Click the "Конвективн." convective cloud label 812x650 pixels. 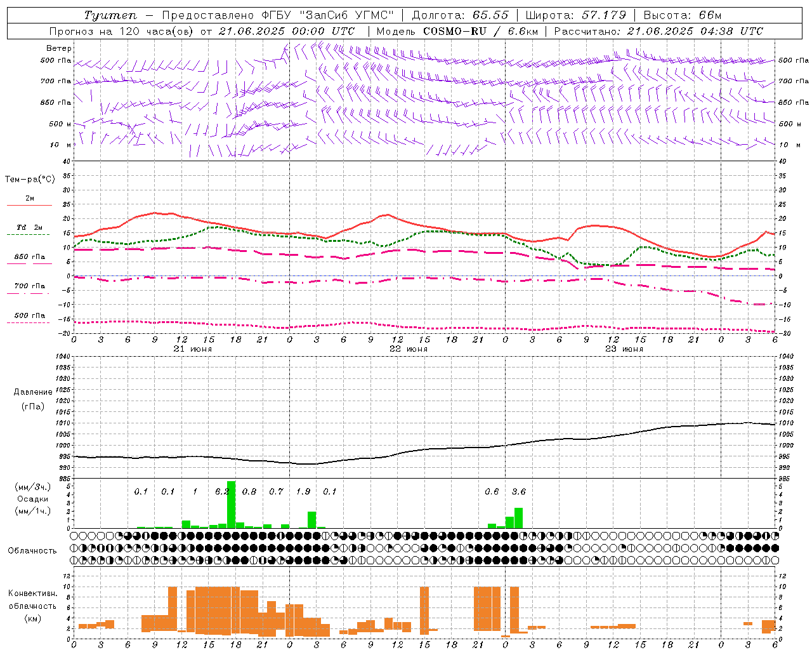pyautogui.click(x=32, y=594)
